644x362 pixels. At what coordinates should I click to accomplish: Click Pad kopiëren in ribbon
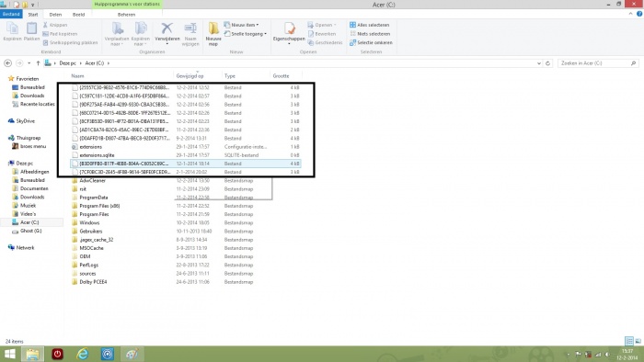[x=60, y=34]
